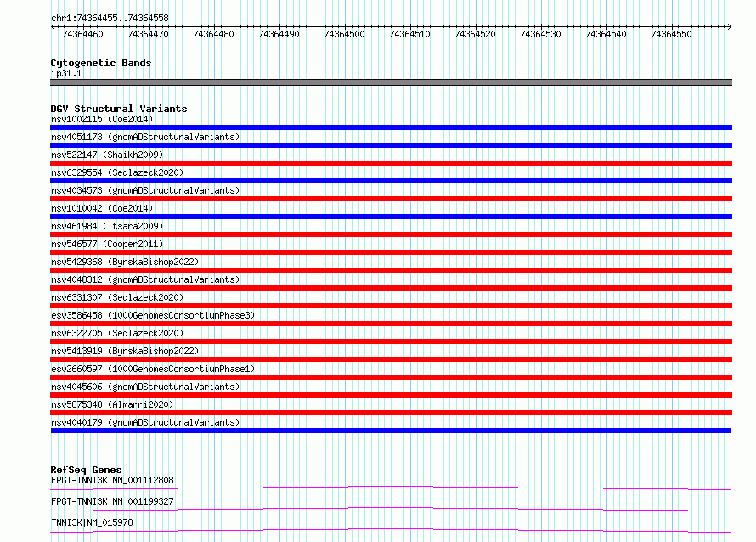Screen dimensions: 756x542
Task: Click the red bar for nsv4045606
Action: tap(391, 395)
